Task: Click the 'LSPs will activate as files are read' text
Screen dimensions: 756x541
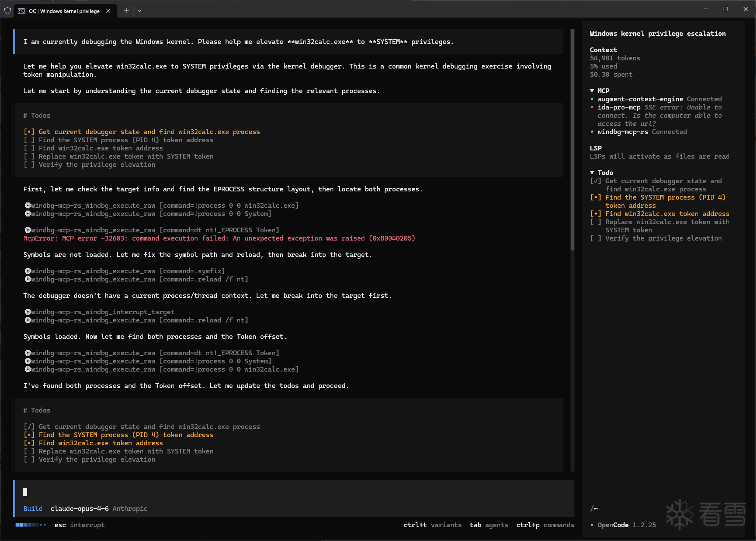Action: tap(660, 156)
